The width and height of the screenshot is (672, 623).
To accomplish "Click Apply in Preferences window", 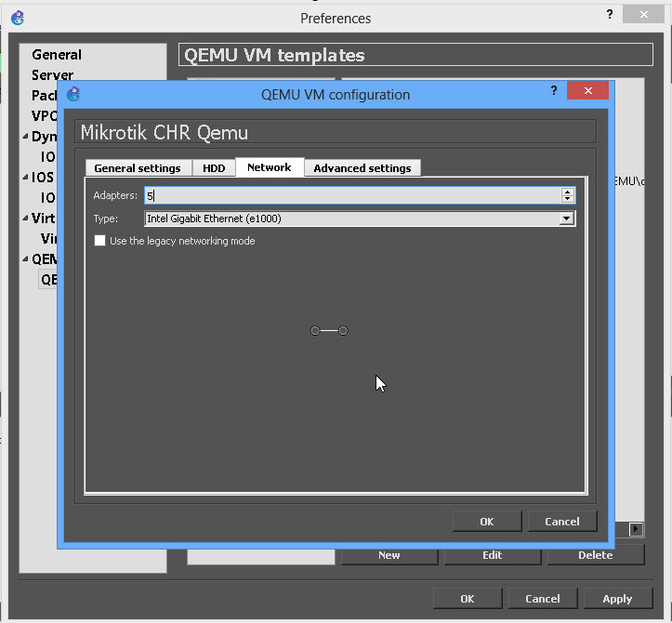I will point(617,599).
